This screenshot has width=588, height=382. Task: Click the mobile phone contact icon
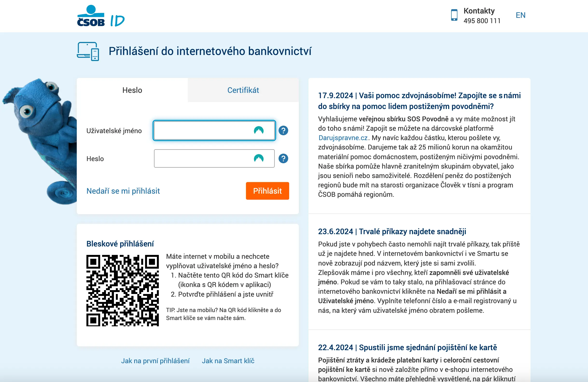[454, 15]
